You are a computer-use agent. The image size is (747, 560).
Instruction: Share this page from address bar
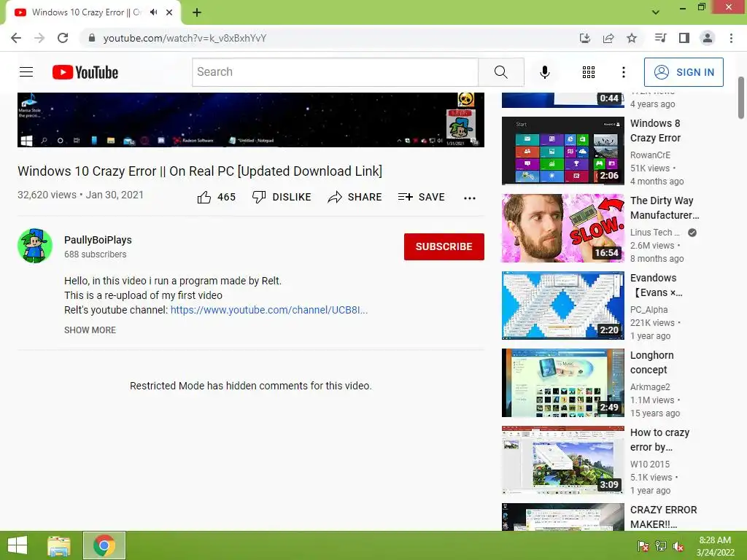click(608, 38)
